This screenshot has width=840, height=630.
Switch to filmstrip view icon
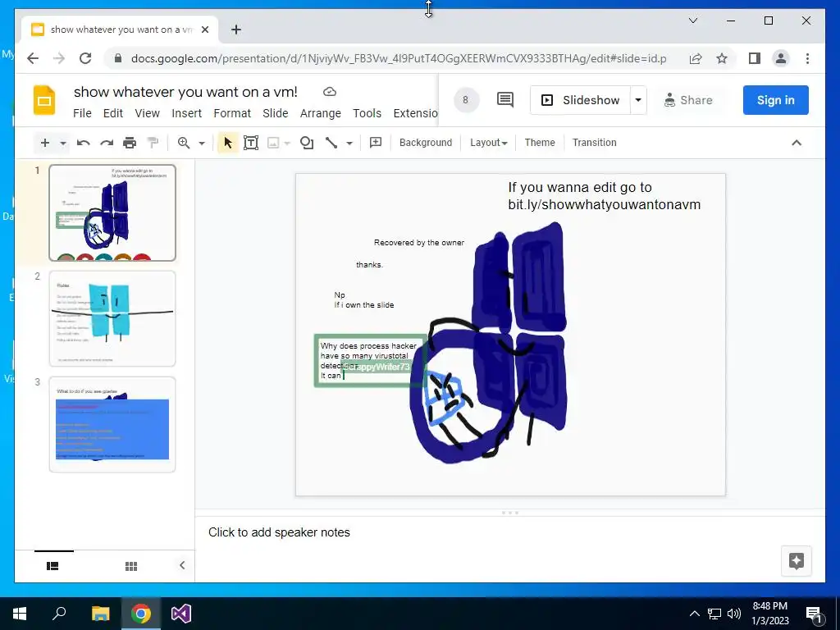click(x=52, y=566)
